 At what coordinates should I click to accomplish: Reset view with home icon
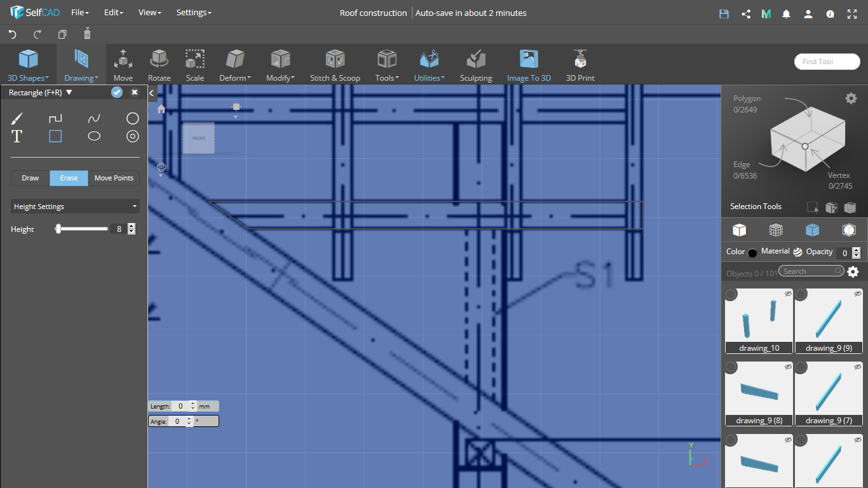(x=161, y=109)
